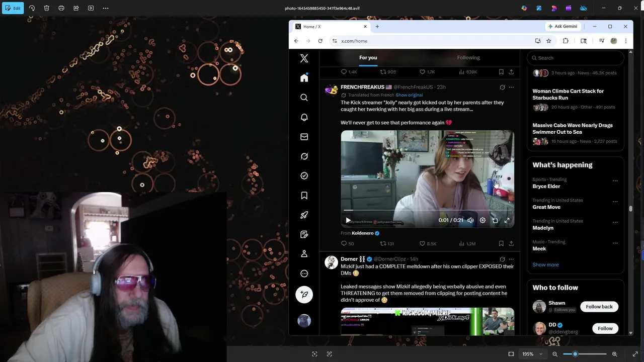Click the X Search field
Screen dimensions: 644x362
576,58
